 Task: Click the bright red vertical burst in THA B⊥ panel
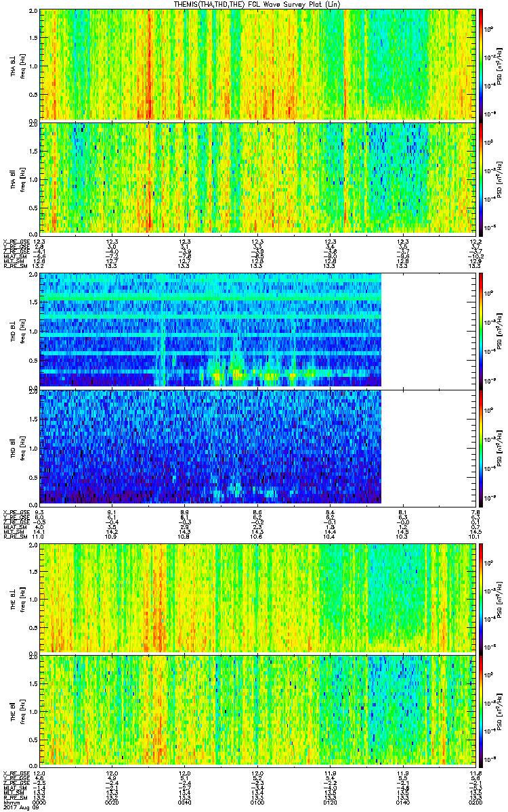coord(148,64)
